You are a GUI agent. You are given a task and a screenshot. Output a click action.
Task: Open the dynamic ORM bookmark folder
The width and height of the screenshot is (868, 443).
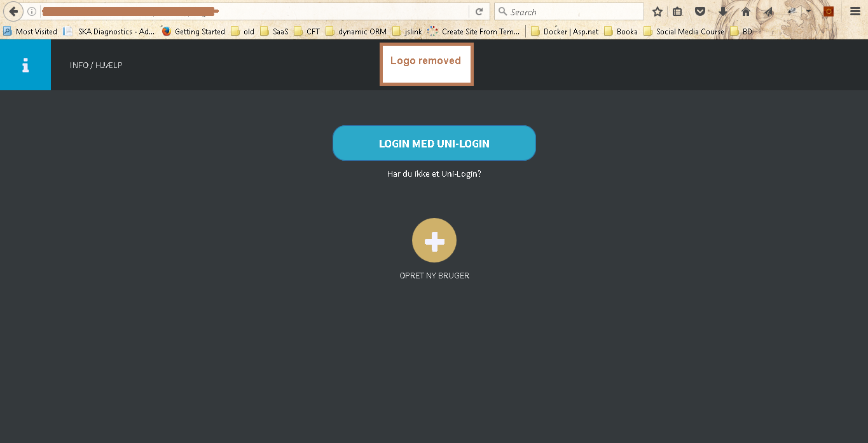[x=356, y=31]
